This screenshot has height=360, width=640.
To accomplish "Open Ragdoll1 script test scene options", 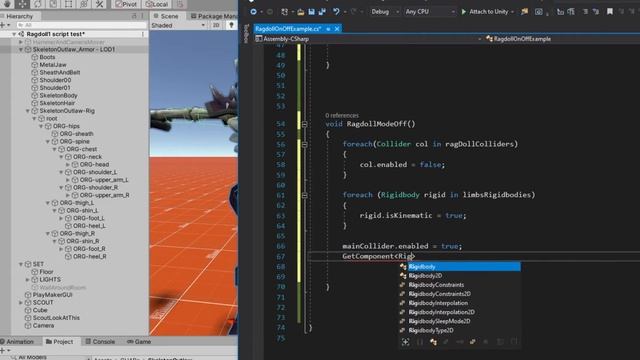I will [x=143, y=34].
